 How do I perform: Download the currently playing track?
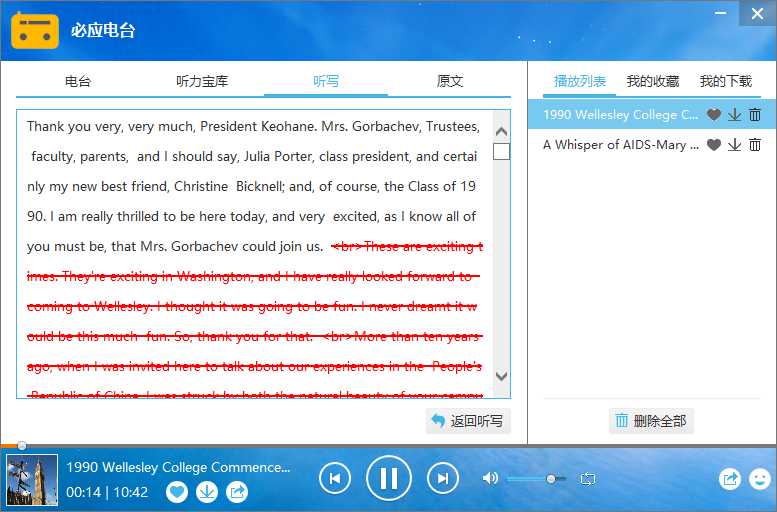(207, 492)
